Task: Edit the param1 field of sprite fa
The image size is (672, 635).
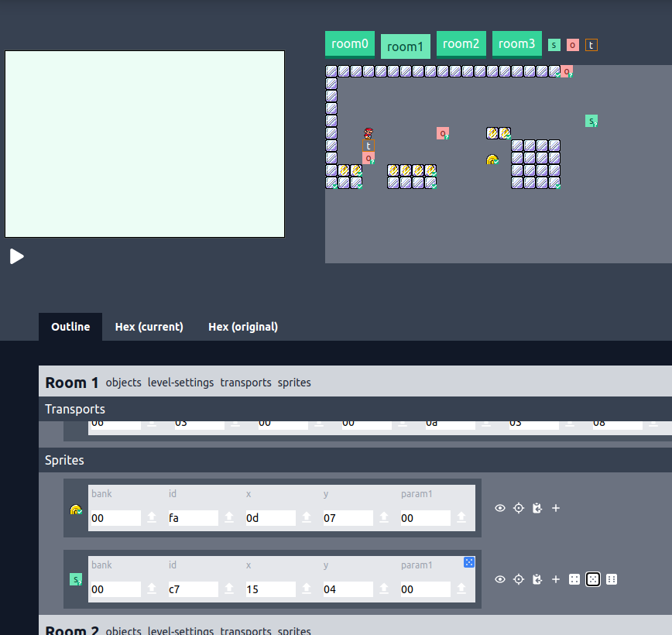Action: point(425,518)
